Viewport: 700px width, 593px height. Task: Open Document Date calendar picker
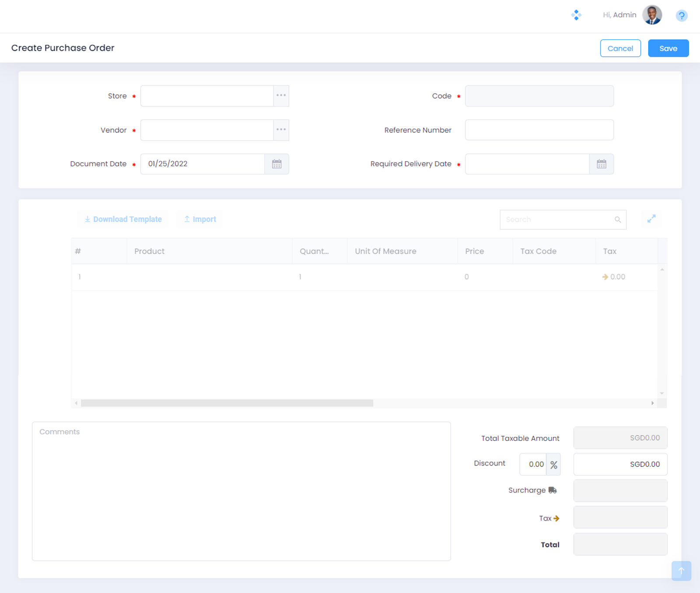(276, 164)
